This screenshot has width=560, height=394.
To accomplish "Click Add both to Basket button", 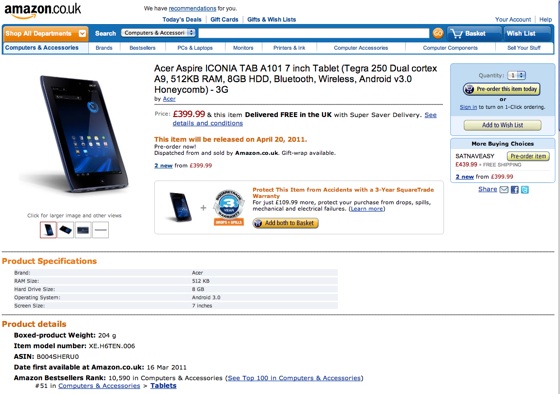I will (285, 223).
